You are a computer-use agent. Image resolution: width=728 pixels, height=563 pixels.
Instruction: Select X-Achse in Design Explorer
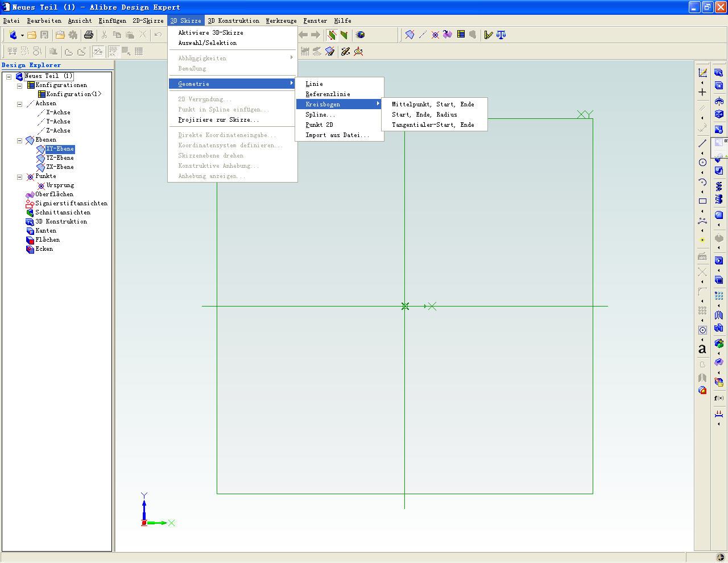[58, 113]
